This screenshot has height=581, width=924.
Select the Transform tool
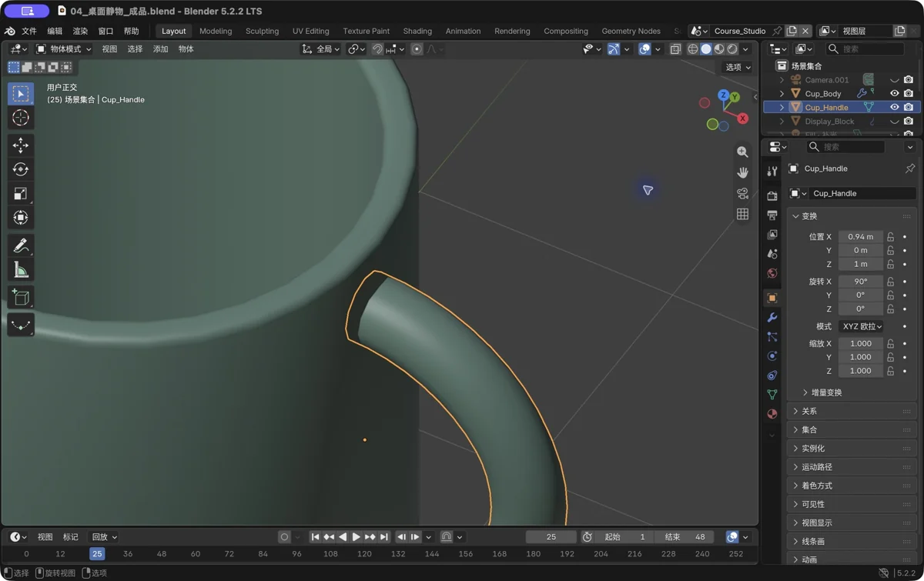tap(21, 218)
